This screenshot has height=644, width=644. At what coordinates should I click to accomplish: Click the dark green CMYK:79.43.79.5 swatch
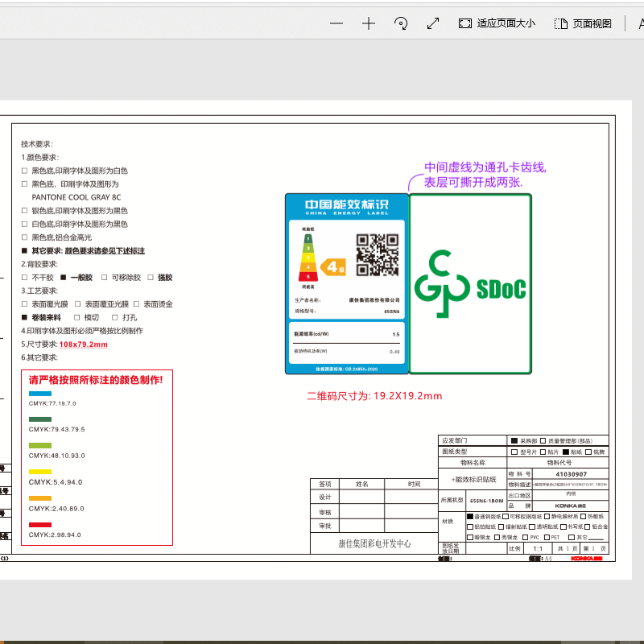click(x=40, y=419)
